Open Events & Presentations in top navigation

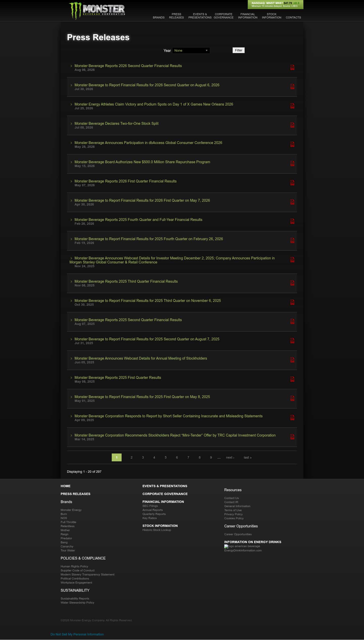(x=200, y=16)
